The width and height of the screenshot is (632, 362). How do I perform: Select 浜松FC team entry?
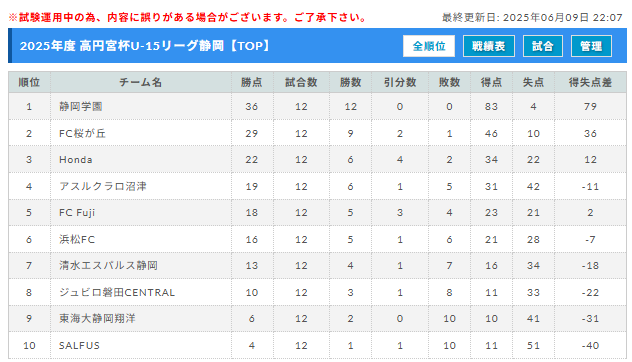[77, 239]
